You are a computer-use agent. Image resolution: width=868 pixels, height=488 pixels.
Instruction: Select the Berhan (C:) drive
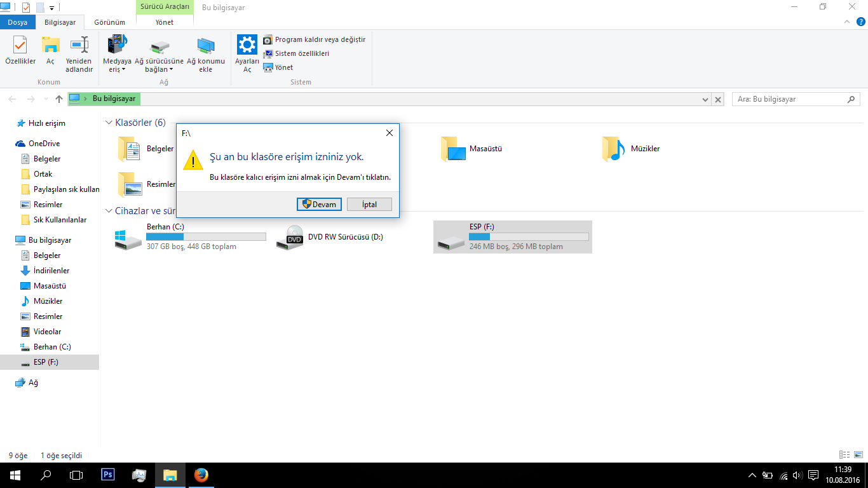coord(190,236)
